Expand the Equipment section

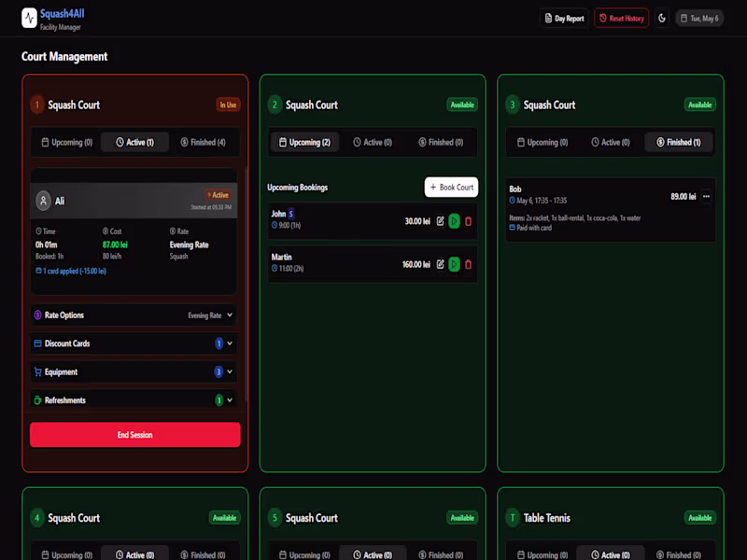coord(134,371)
